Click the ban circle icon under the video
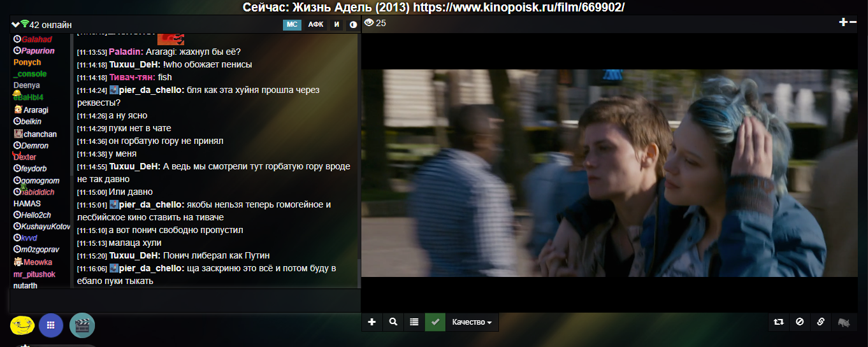This screenshot has width=868, height=347. point(800,322)
